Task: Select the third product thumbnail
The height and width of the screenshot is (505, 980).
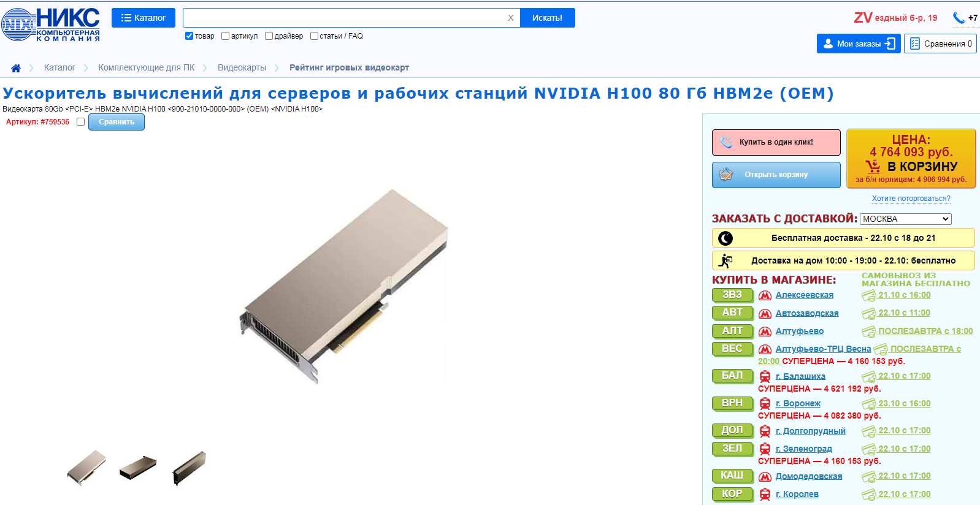Action: coord(189,468)
